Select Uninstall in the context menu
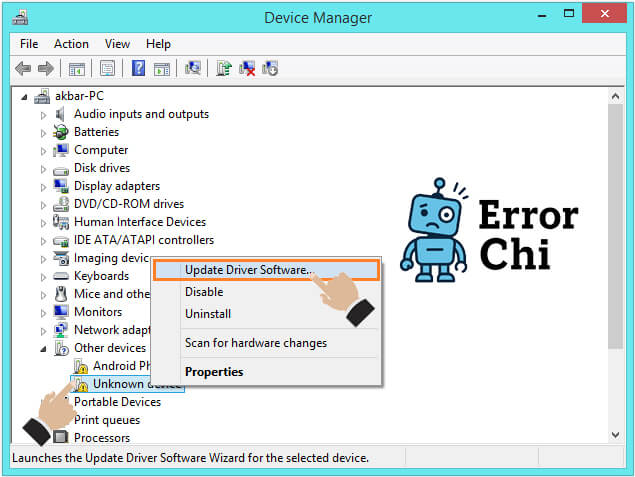Image resolution: width=635 pixels, height=477 pixels. (x=208, y=314)
